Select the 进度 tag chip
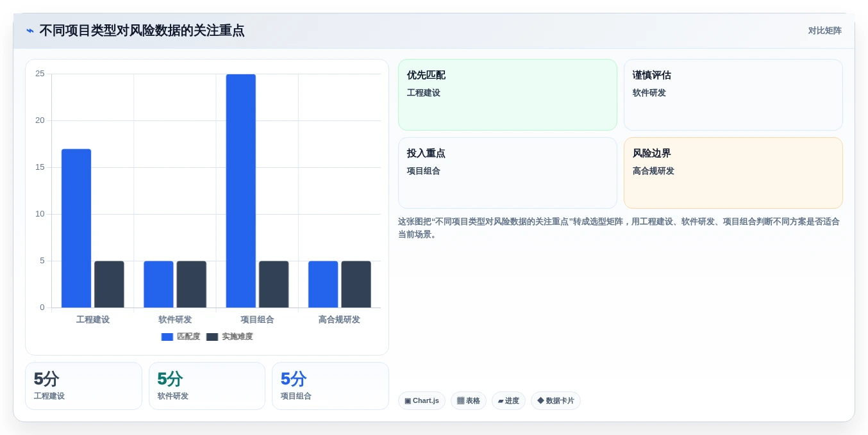The width and height of the screenshot is (868, 435). [x=508, y=401]
